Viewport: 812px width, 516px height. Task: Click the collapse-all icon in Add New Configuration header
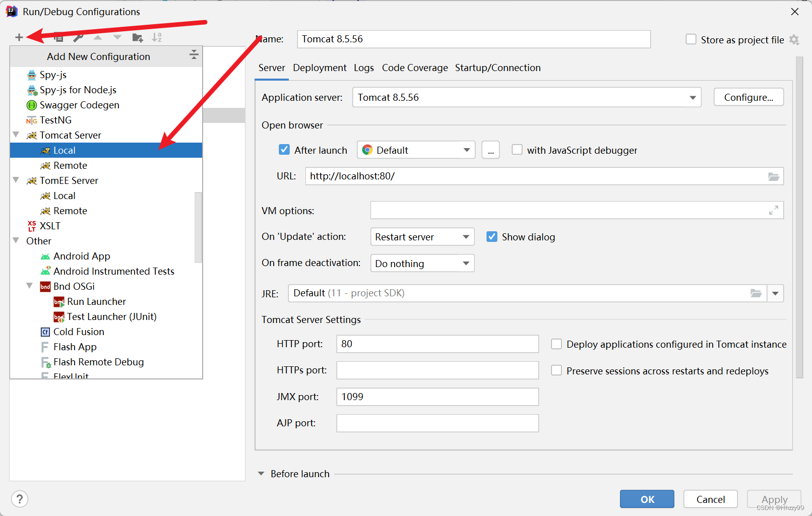[194, 55]
